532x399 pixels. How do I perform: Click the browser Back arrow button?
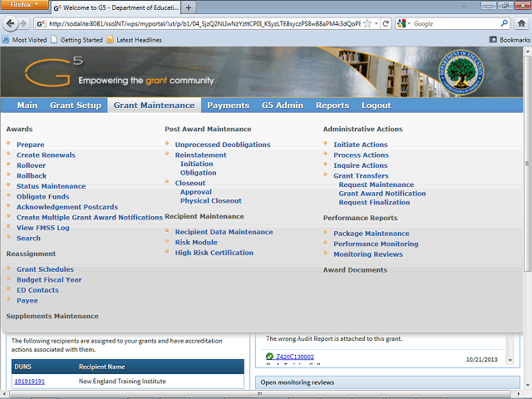tap(10, 23)
